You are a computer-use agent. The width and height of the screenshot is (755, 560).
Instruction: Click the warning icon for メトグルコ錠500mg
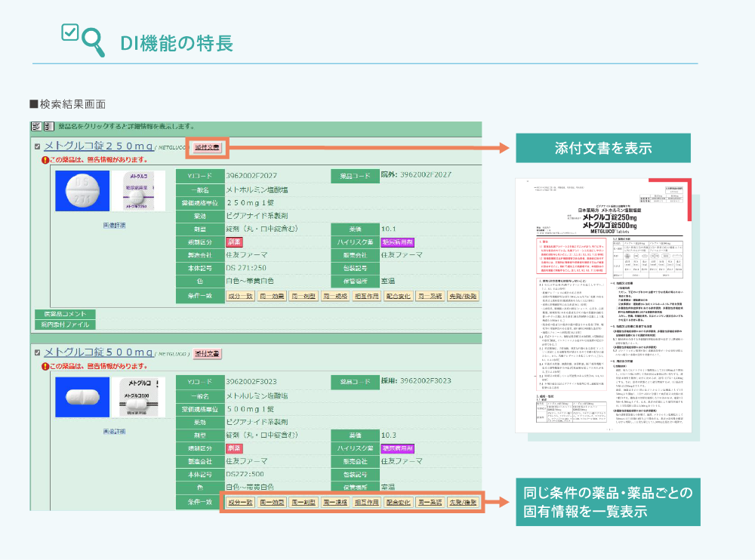[45, 367]
